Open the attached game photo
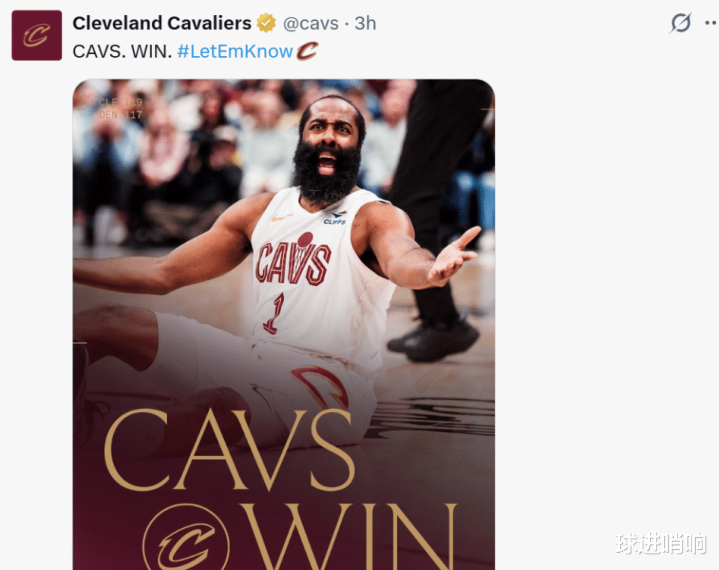Screen dimensions: 719x570 click(x=283, y=325)
